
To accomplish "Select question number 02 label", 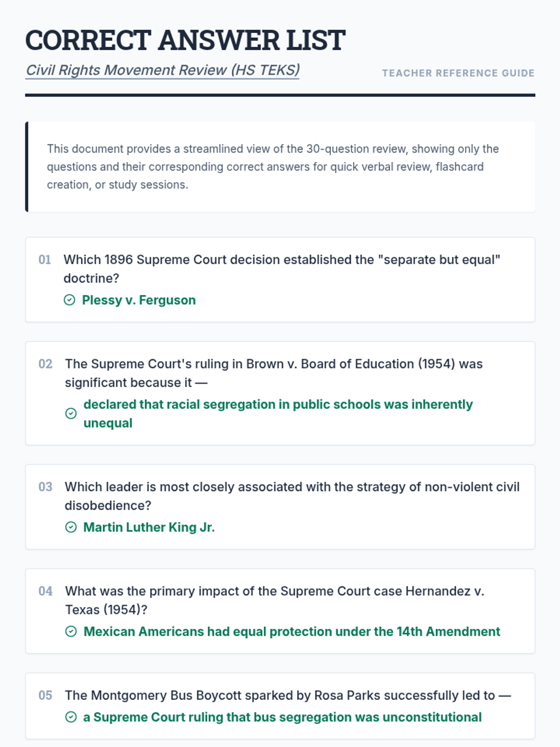I will coord(45,364).
